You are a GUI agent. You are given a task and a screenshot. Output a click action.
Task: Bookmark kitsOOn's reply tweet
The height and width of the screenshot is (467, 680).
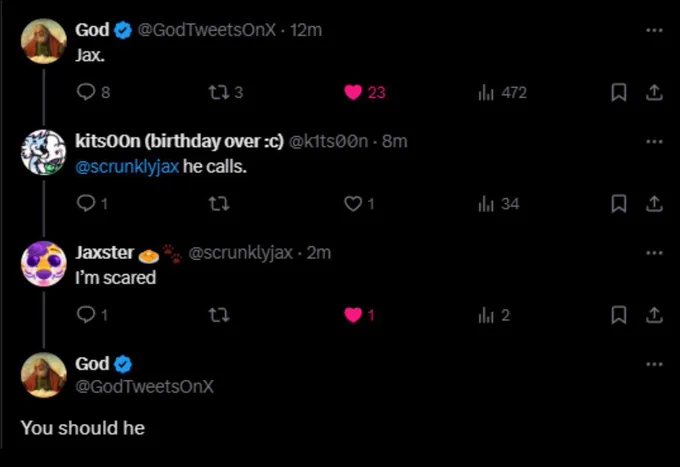tap(619, 203)
